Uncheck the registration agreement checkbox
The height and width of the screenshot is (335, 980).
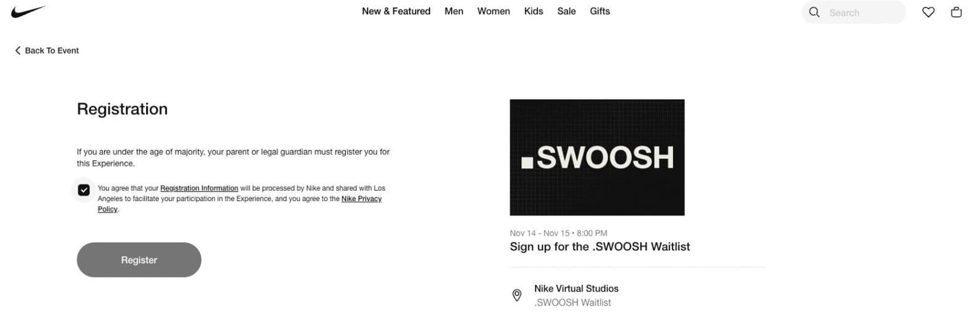pos(84,190)
